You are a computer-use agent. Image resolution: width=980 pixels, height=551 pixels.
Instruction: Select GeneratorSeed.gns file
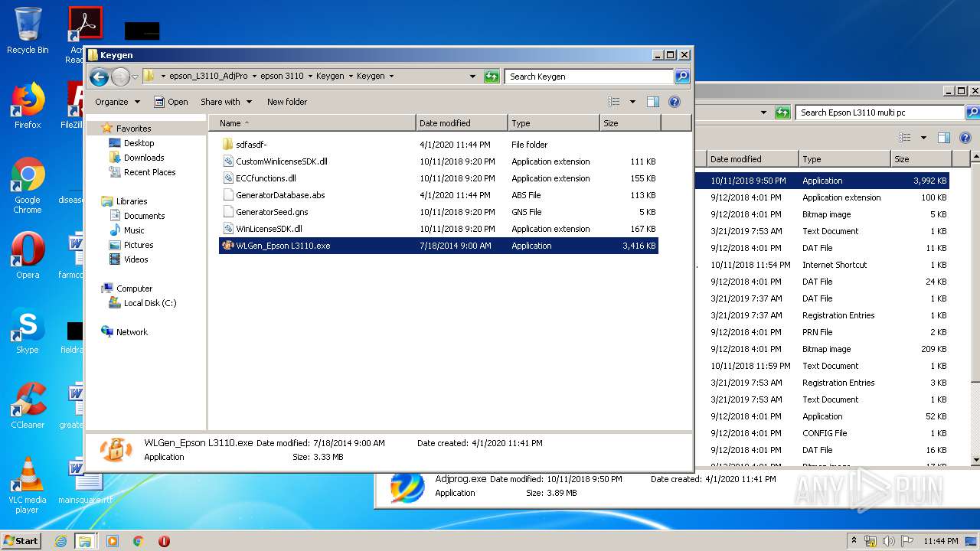point(438,212)
